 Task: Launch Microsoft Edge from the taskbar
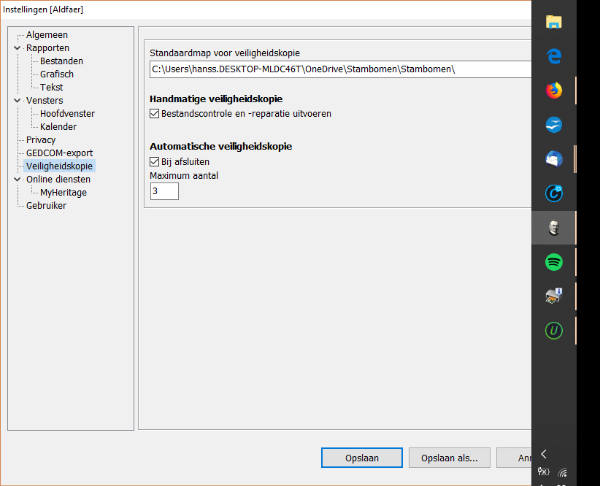click(x=554, y=56)
